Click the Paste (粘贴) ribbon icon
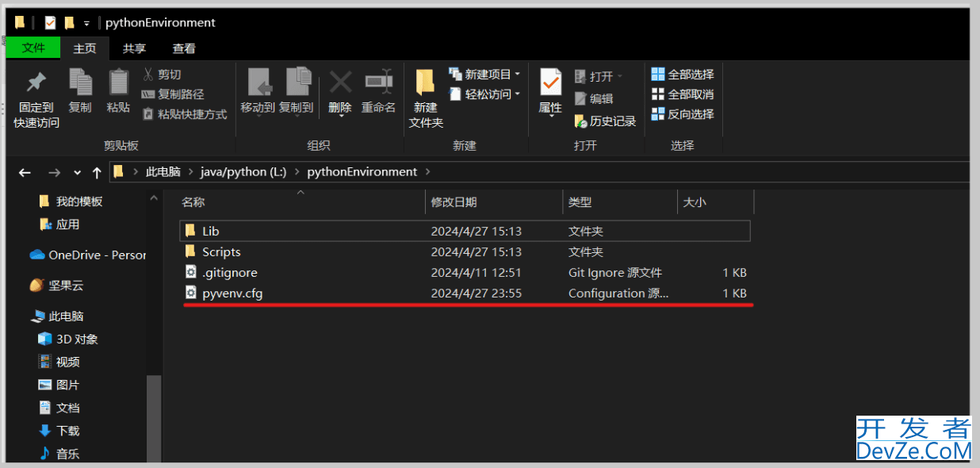Screen dimensions: 980x468 point(118,82)
